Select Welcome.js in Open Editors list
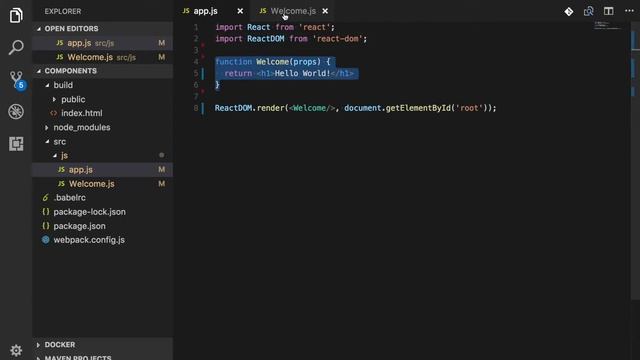This screenshot has height=360, width=640. coord(102,57)
